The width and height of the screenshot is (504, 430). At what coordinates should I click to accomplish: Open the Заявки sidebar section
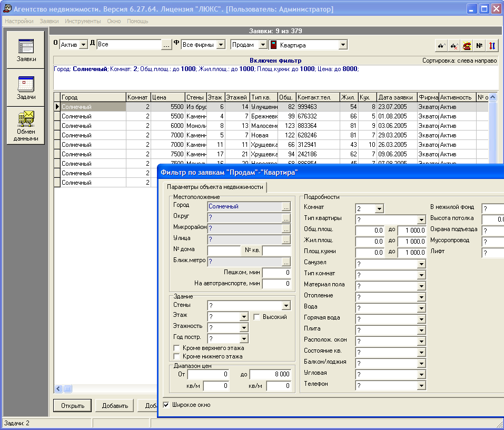tap(26, 50)
